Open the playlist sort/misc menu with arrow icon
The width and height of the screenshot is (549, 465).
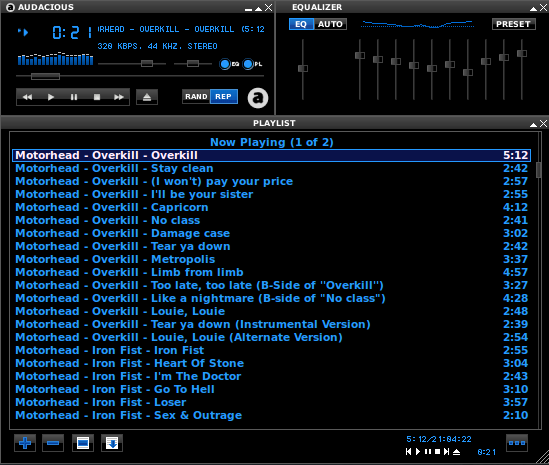[112, 443]
